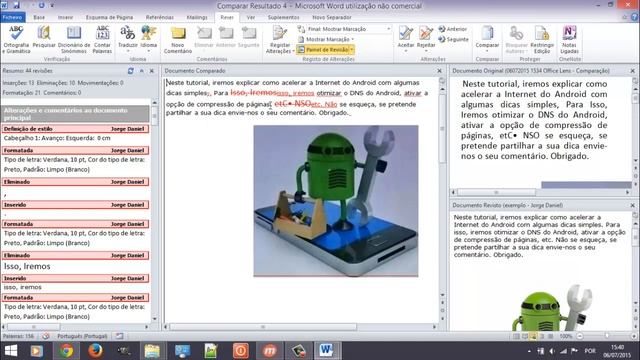Click zoom slider in status bar
This screenshot has height=360, width=640.
pyautogui.click(x=607, y=336)
